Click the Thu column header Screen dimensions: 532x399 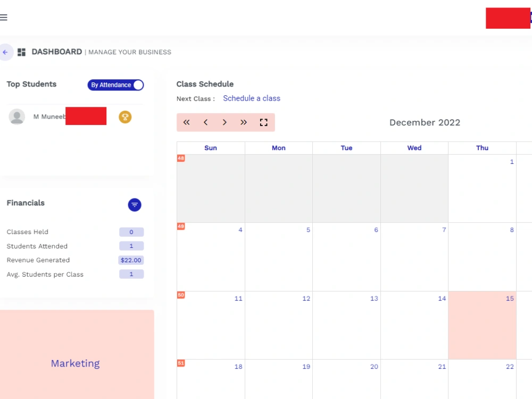(482, 148)
